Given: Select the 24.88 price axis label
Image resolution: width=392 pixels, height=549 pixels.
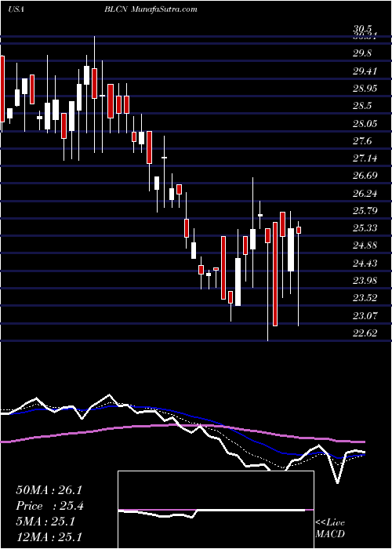Looking at the screenshot, I should click(365, 245).
